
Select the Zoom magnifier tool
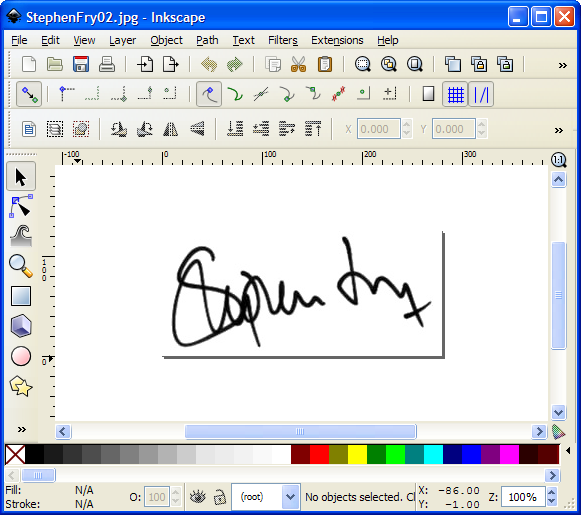[21, 266]
